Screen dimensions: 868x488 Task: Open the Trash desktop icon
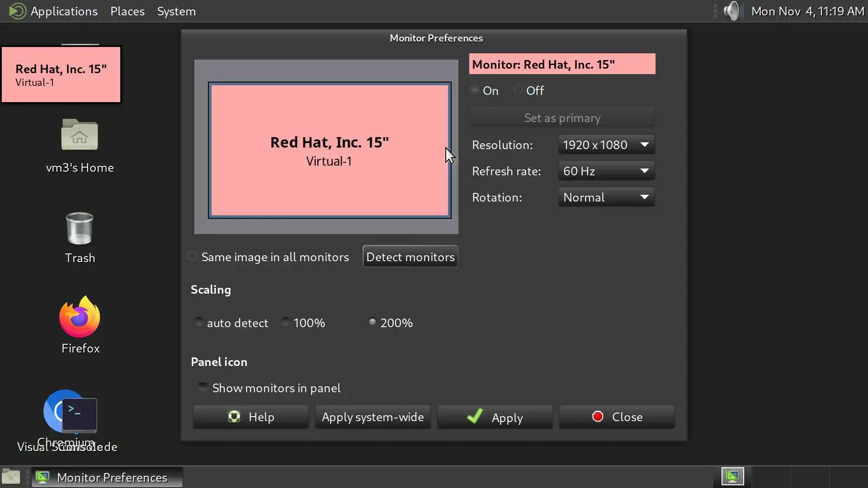pos(80,229)
